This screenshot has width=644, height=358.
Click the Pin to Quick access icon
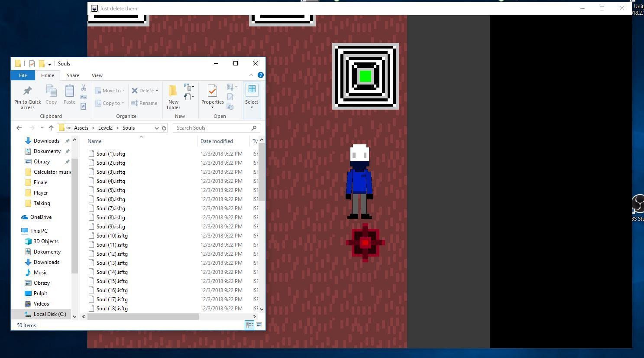[x=27, y=91]
